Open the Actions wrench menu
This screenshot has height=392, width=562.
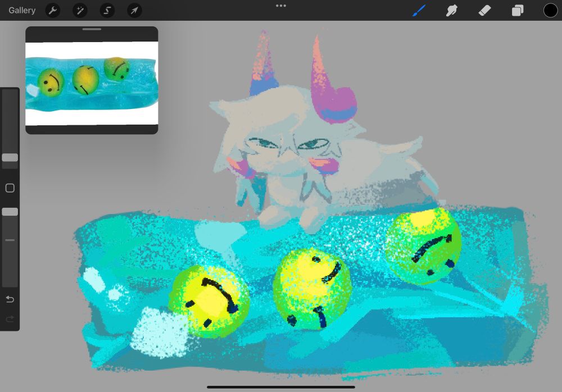click(x=53, y=11)
